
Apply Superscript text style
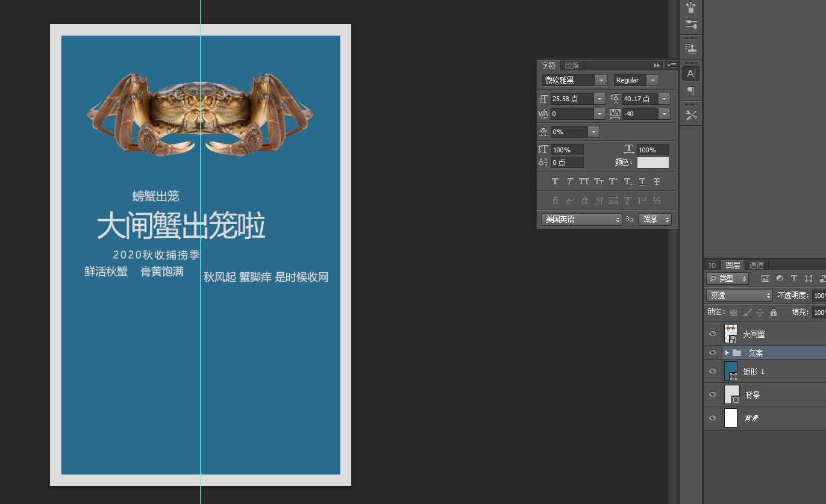pyautogui.click(x=613, y=181)
